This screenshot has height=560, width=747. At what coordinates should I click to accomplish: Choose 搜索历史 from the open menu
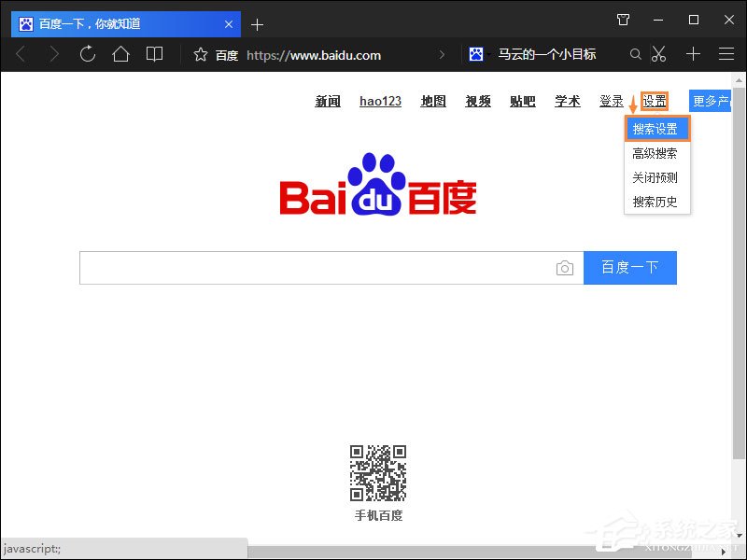656,202
